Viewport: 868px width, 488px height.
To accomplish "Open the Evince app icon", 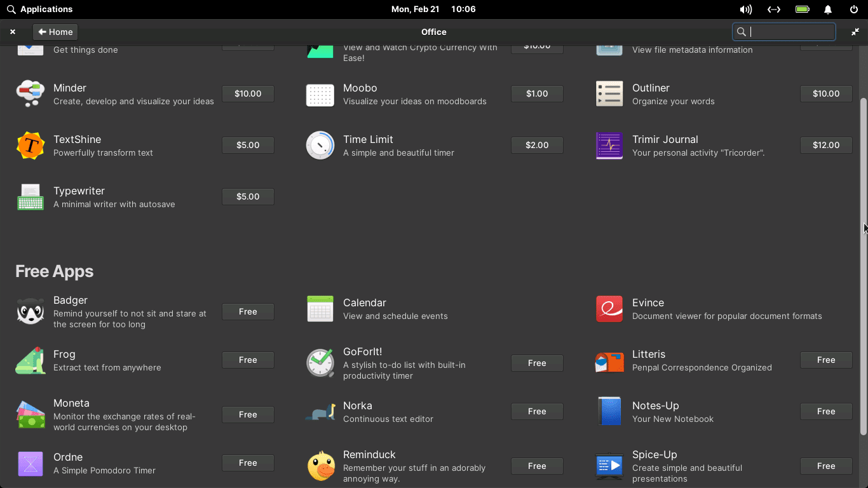I will tap(609, 309).
